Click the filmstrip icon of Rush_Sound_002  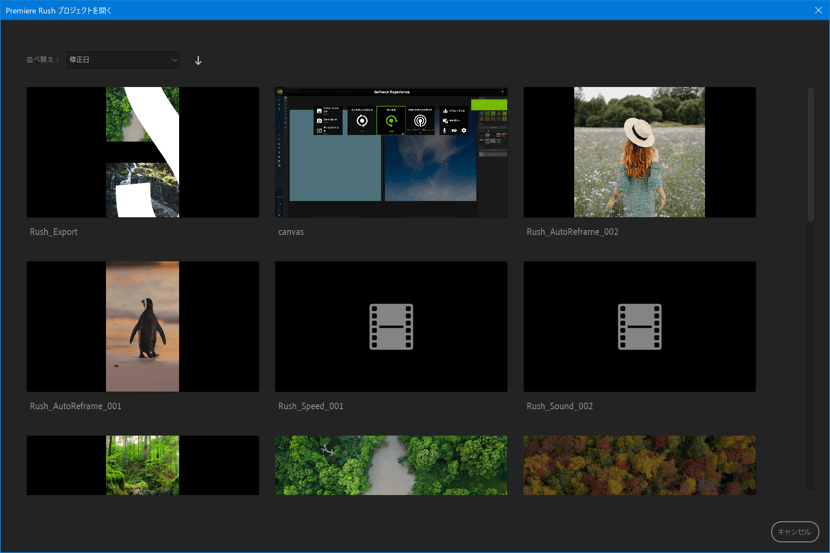tap(639, 327)
